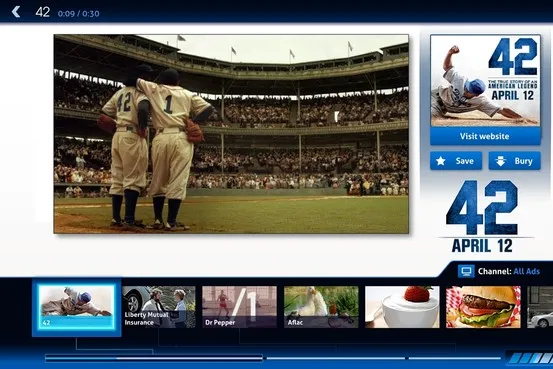
Task: Click the back arrow in top bar
Action: pos(16,12)
